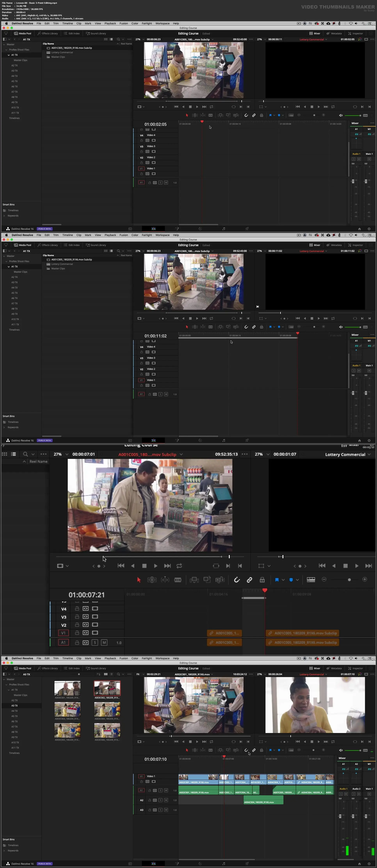377x868 pixels.
Task: Toggle Auto Select on V4 in zoomed frame
Action: click(86, 609)
